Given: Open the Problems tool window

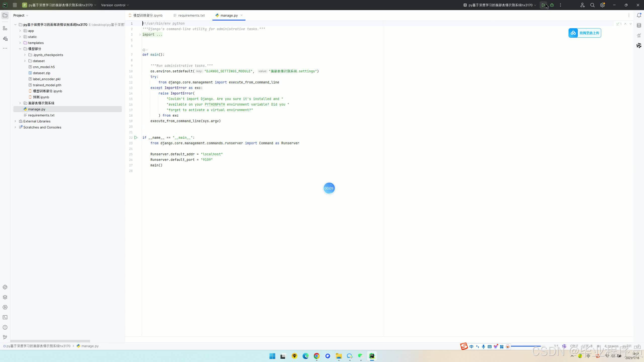Looking at the screenshot, I should point(5,327).
